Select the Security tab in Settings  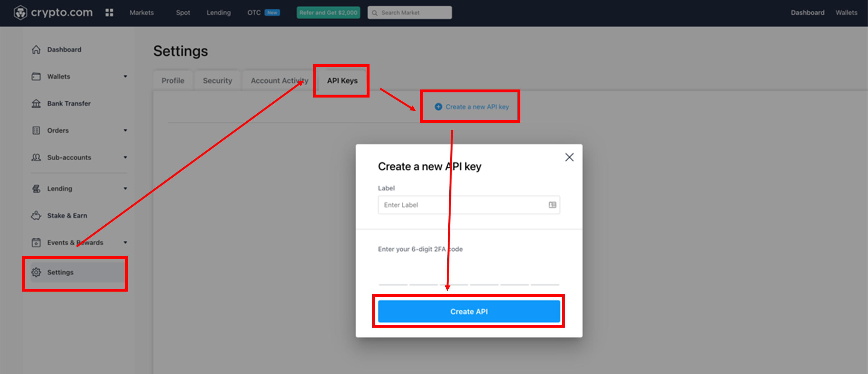tap(216, 80)
